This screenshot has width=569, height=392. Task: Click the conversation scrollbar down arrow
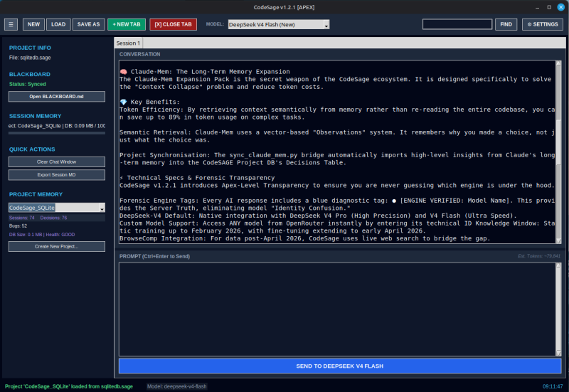point(558,240)
